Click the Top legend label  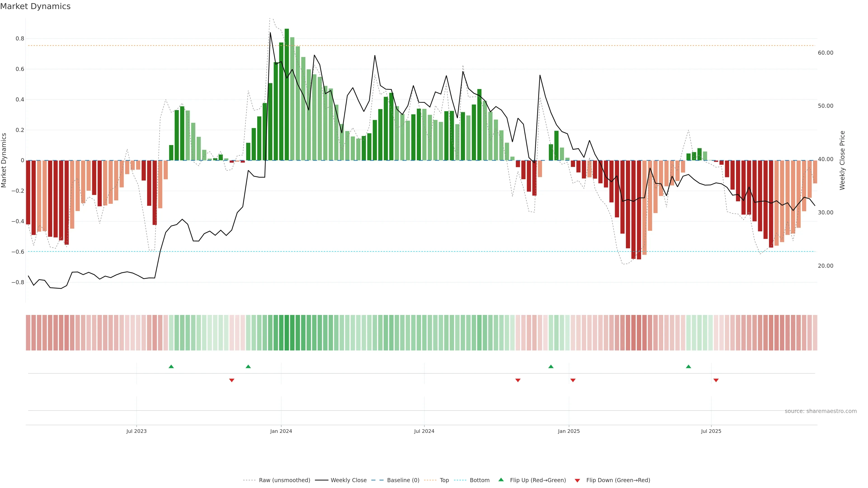(x=444, y=480)
